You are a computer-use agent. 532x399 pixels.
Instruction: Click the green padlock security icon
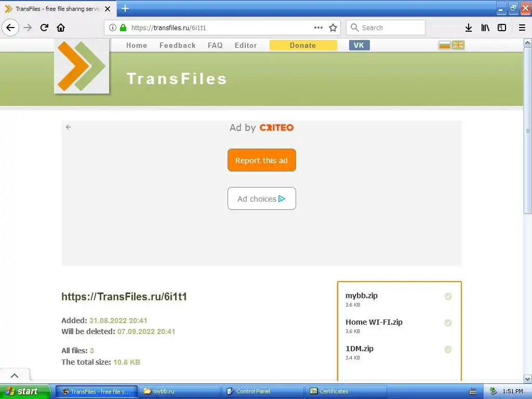tap(123, 28)
